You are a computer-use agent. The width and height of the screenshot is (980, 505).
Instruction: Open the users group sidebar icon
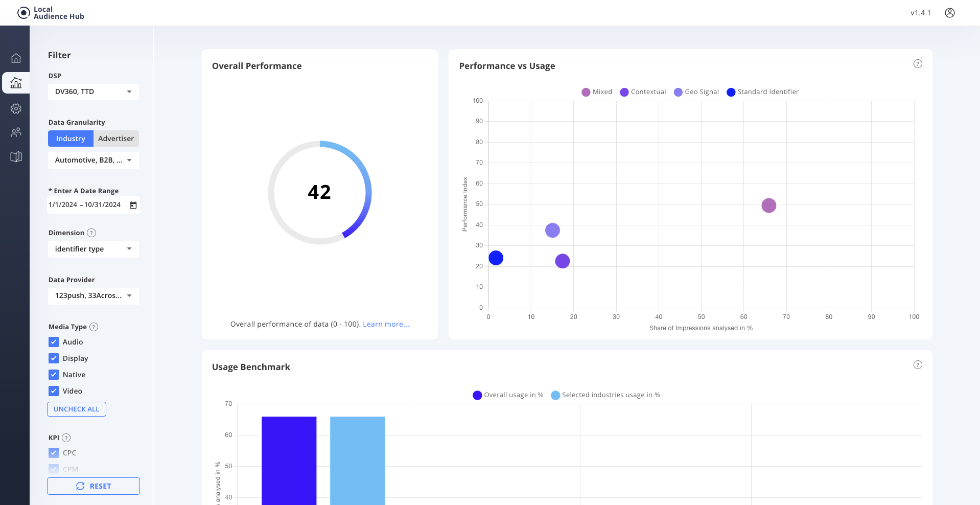tap(16, 132)
